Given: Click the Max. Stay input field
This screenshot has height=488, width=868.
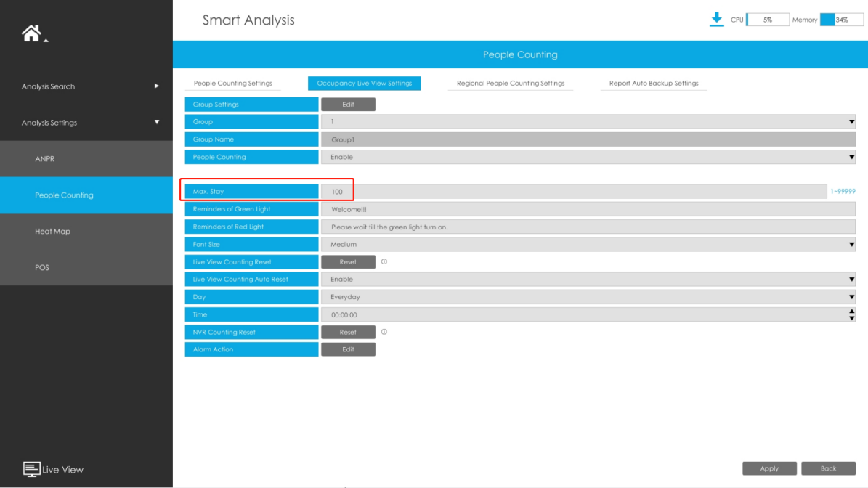Looking at the screenshot, I should click(574, 192).
